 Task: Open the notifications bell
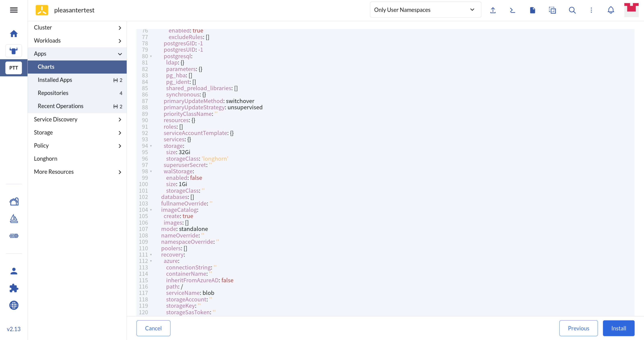pos(611,10)
